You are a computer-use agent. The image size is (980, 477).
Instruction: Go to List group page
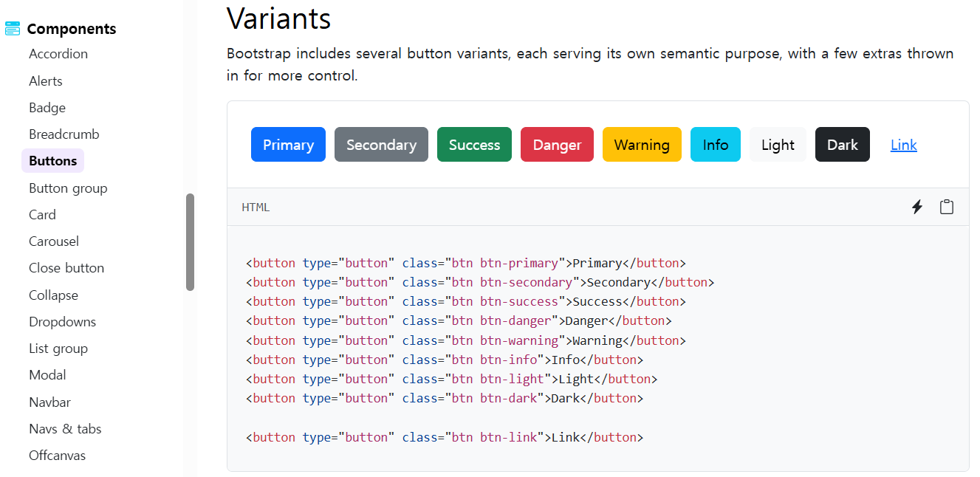(58, 349)
